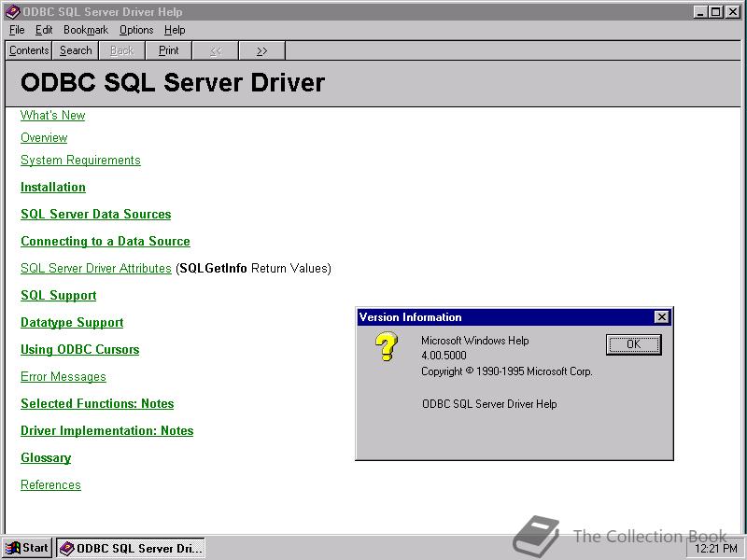
Task: Go to next topic with >> button
Action: 262,50
